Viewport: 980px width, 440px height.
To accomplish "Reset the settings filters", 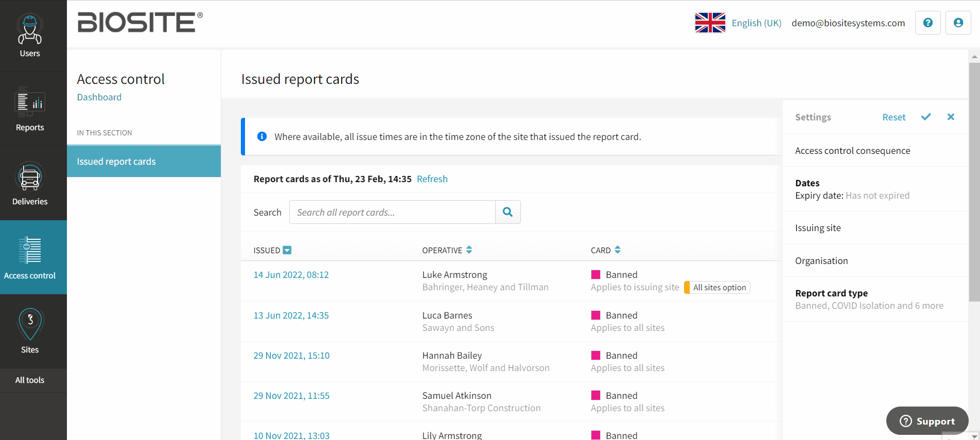I will coord(894,117).
